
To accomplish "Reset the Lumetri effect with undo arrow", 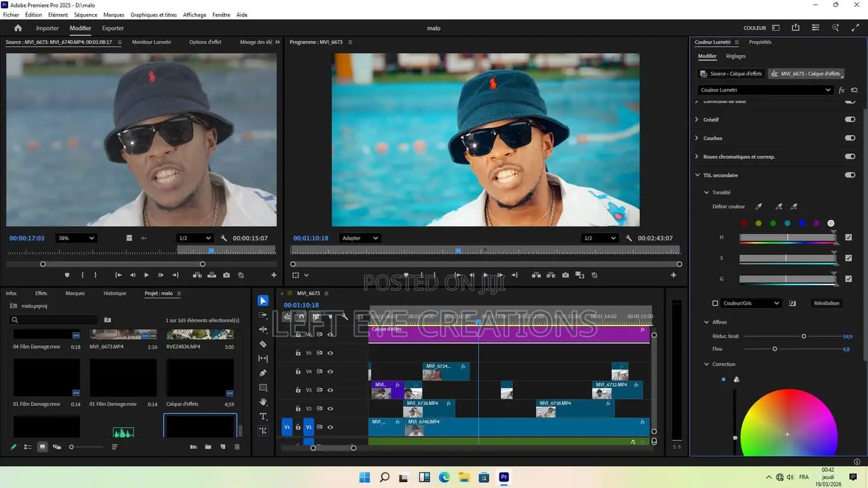I will click(854, 90).
